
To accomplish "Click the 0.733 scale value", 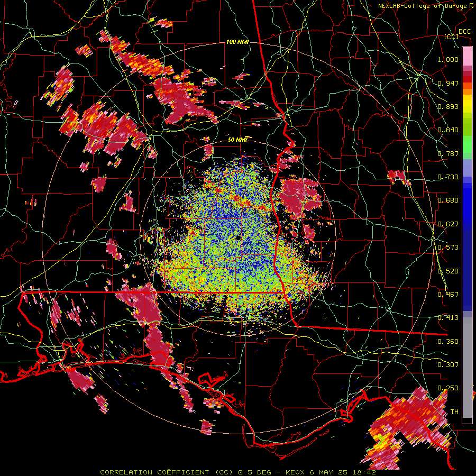I will (448, 177).
